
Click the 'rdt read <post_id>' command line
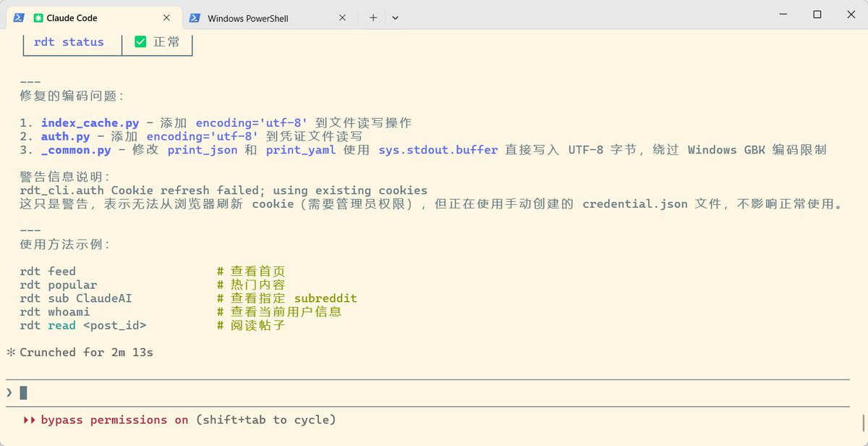83,326
